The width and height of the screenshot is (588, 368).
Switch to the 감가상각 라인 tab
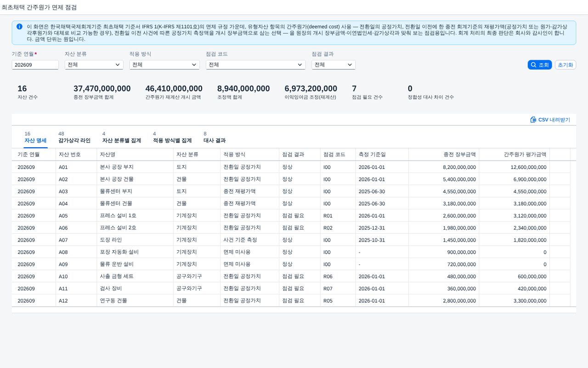tap(74, 138)
